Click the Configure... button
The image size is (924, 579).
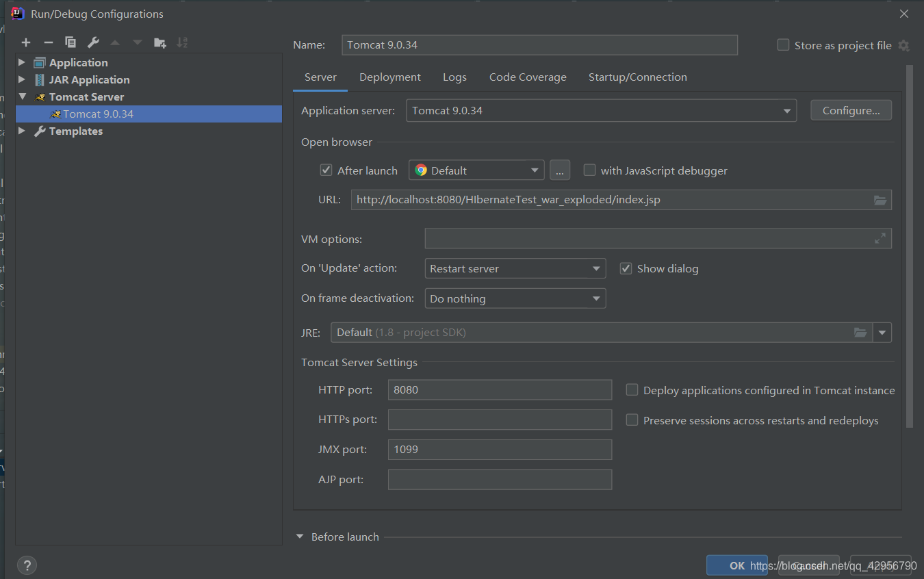click(851, 110)
